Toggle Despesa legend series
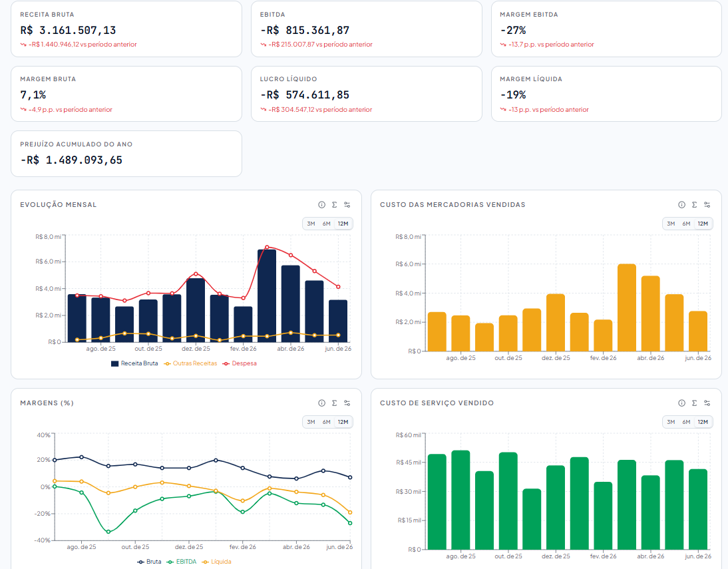 pyautogui.click(x=240, y=364)
